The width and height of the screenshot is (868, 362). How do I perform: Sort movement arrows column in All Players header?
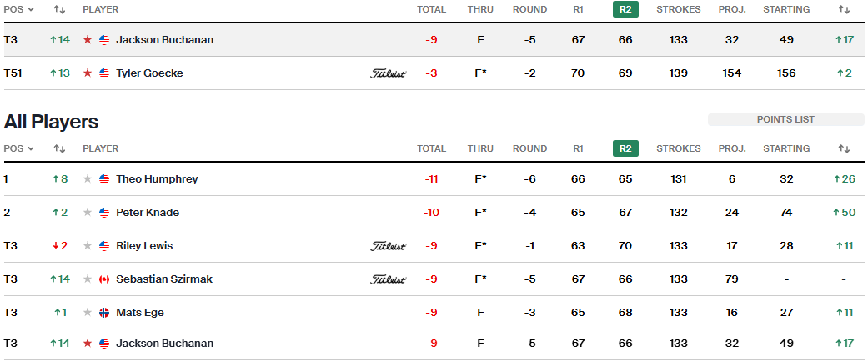tap(59, 149)
